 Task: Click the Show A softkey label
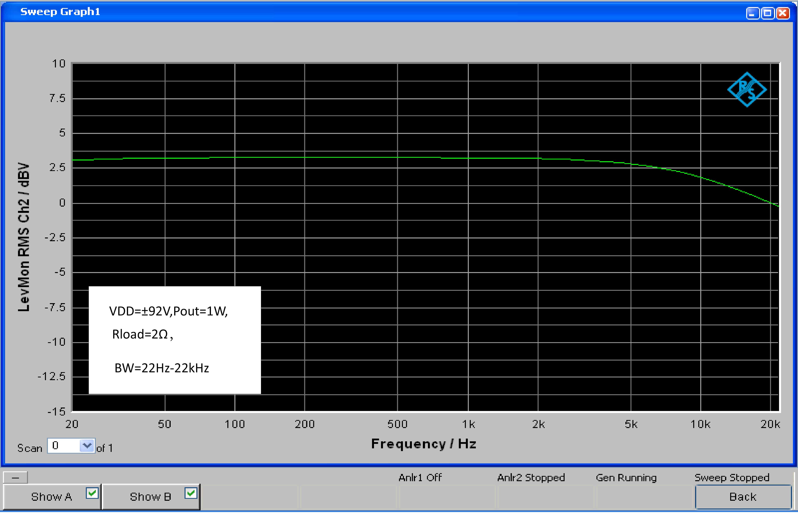tap(52, 497)
